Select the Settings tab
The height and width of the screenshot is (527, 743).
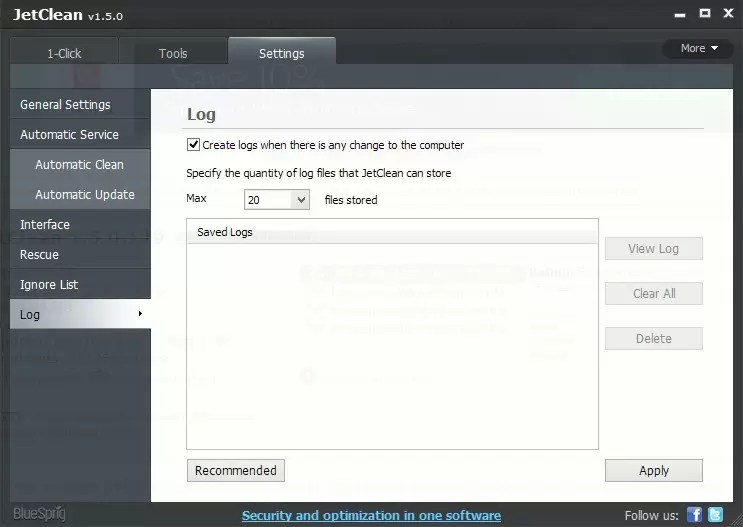pos(282,51)
